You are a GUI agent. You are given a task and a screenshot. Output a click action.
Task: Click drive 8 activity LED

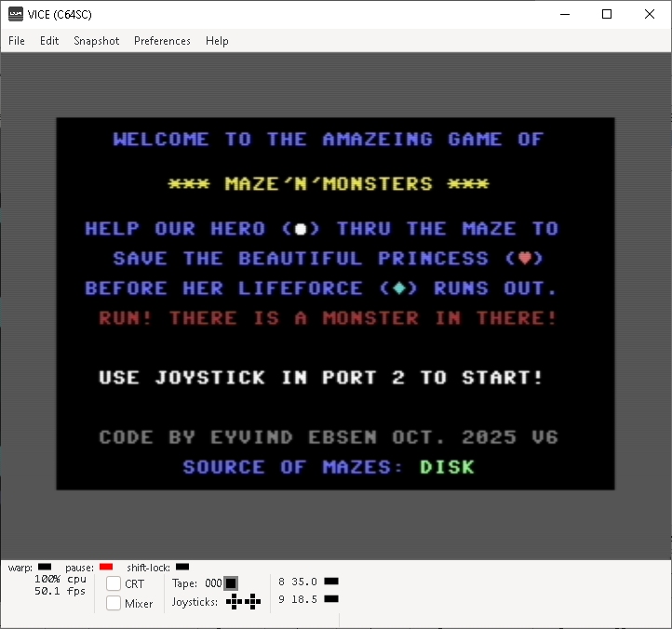pyautogui.click(x=331, y=581)
